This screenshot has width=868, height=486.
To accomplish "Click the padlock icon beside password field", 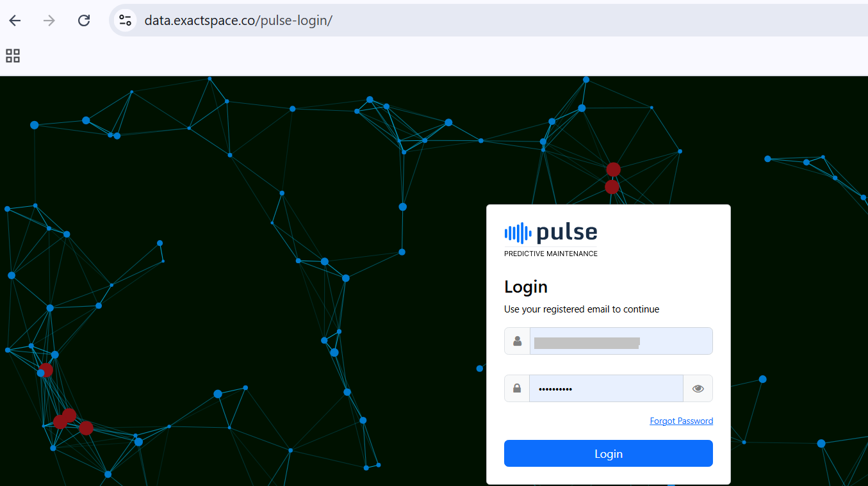I will pyautogui.click(x=517, y=388).
